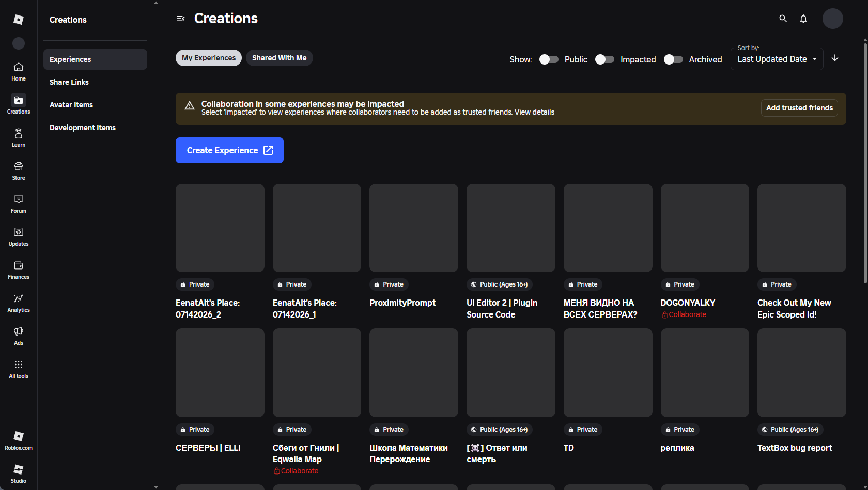The width and height of the screenshot is (868, 490).
Task: Click the DOGONYALKY experience title
Action: [x=688, y=303]
